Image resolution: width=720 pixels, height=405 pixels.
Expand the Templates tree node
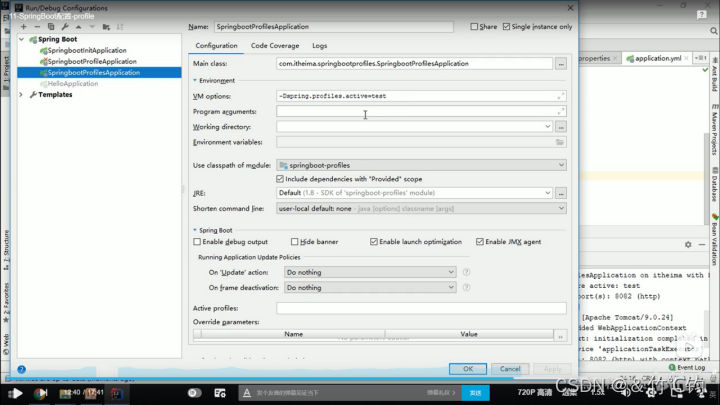click(x=21, y=95)
